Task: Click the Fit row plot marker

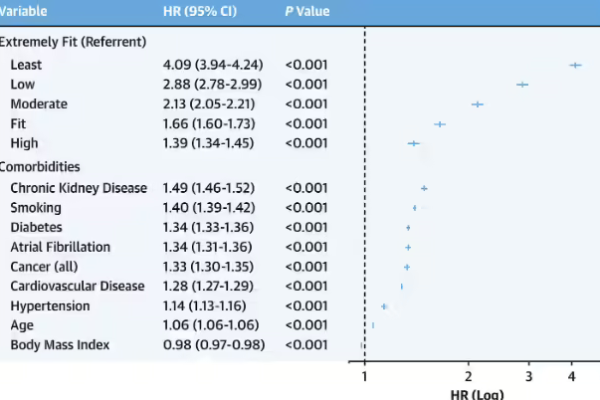Action: [439, 124]
